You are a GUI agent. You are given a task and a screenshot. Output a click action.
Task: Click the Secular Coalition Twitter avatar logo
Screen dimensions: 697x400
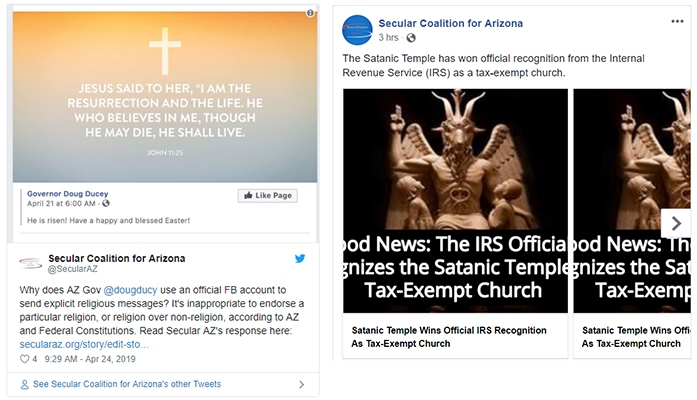29,263
